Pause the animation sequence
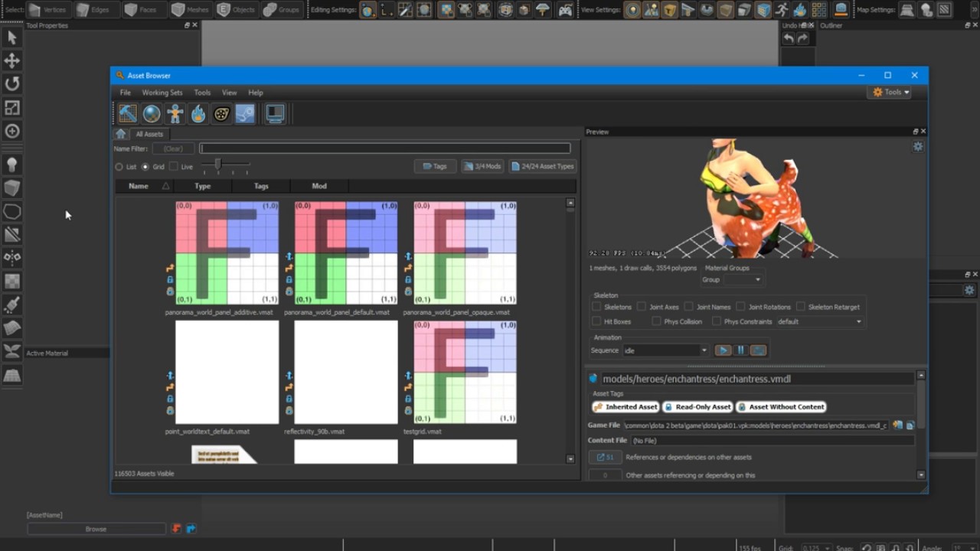 click(740, 350)
